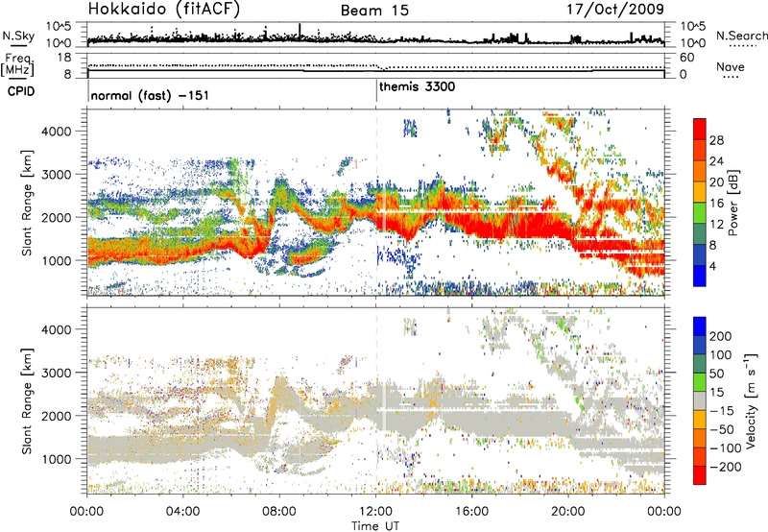Viewport: 768px width, 532px height.
Task: Select the "Time UT" axis label
Action: pos(375,526)
